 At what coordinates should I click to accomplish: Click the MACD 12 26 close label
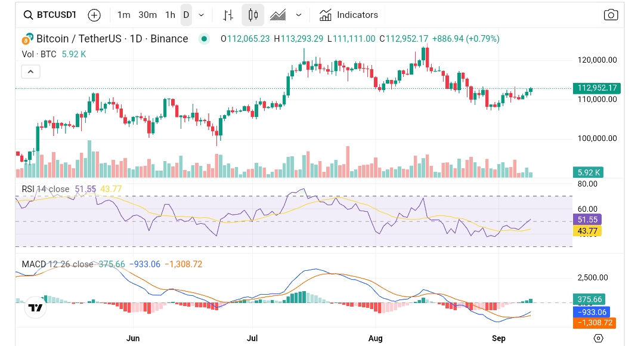click(57, 264)
